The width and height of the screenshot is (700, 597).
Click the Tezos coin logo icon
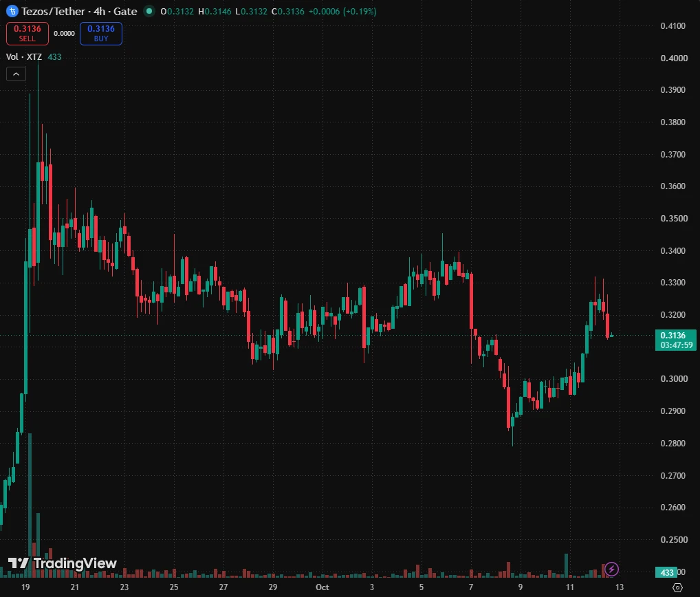click(12, 11)
